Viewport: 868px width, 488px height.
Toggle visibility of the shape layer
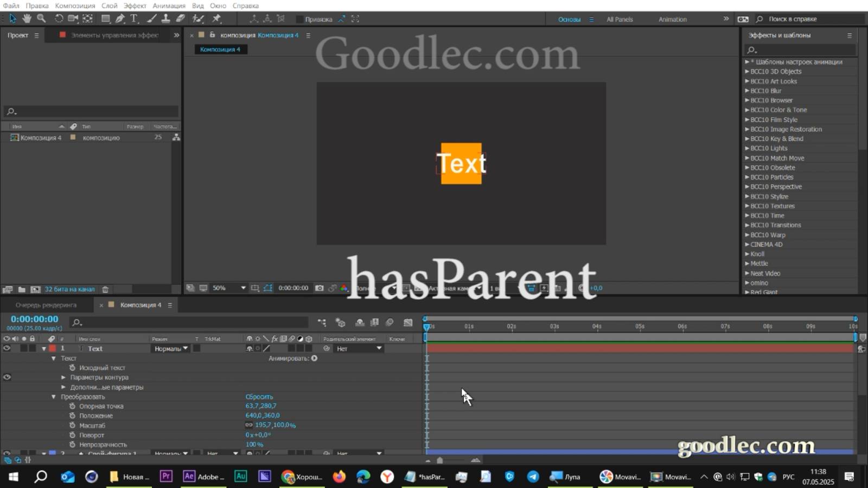[7, 453]
